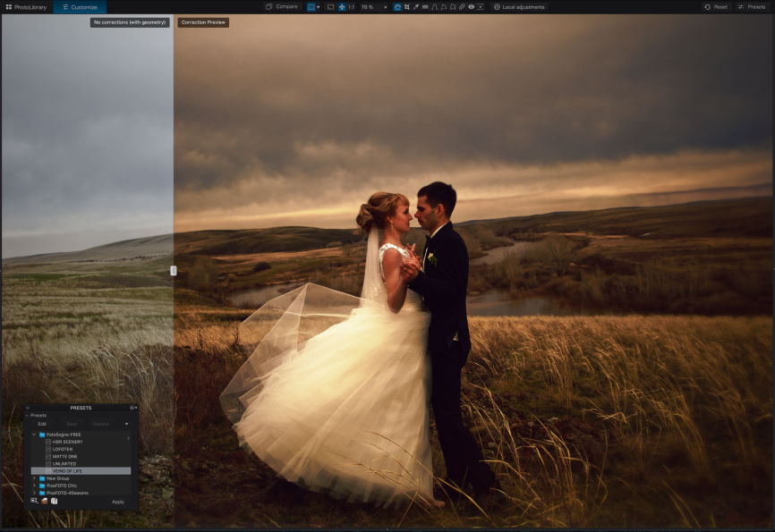
Task: Open Local adjustments
Action: (519, 7)
